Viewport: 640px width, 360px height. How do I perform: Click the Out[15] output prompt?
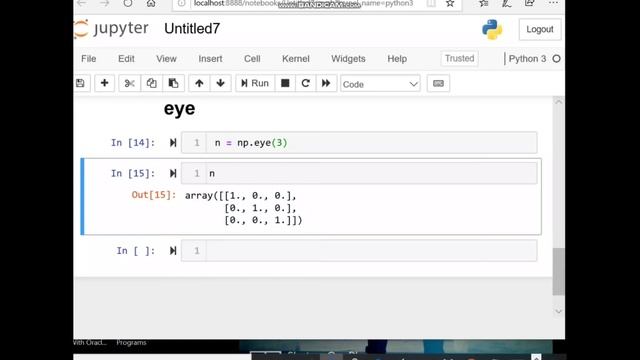pos(153,195)
